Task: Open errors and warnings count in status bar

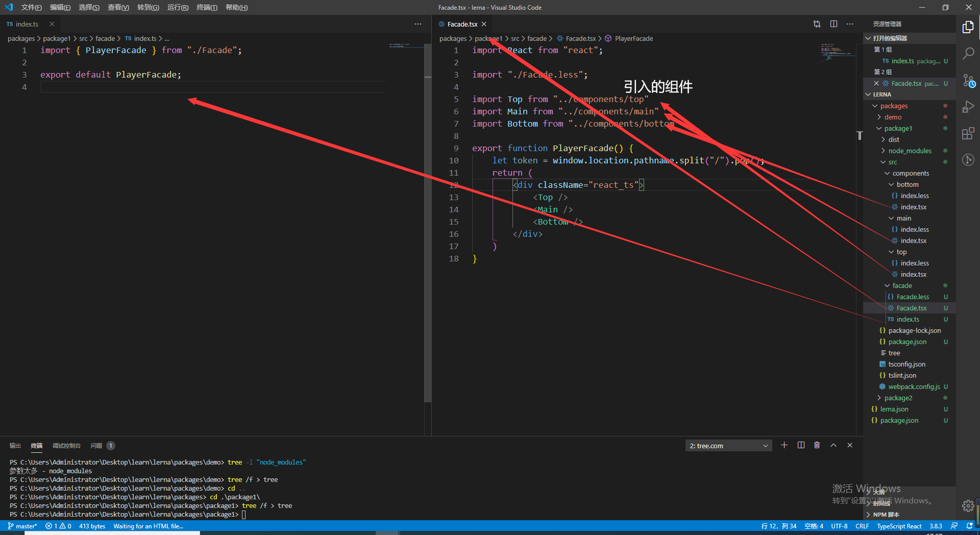Action: coord(58,526)
